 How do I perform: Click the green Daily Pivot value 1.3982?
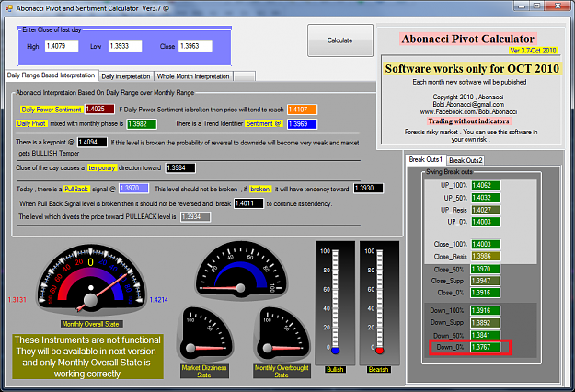[x=142, y=124]
